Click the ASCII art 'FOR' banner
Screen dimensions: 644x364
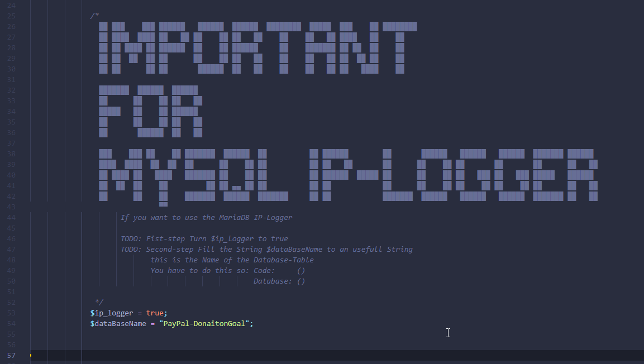(x=150, y=112)
